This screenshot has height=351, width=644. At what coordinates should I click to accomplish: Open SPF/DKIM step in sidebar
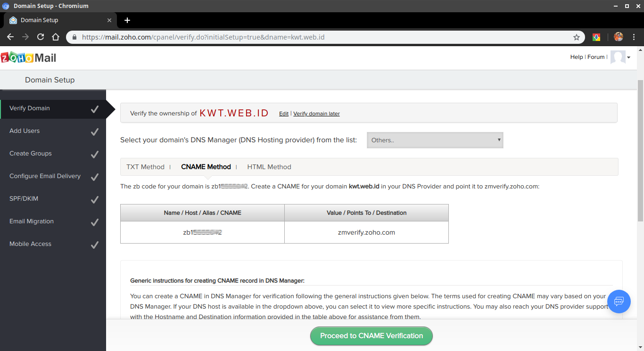point(24,199)
